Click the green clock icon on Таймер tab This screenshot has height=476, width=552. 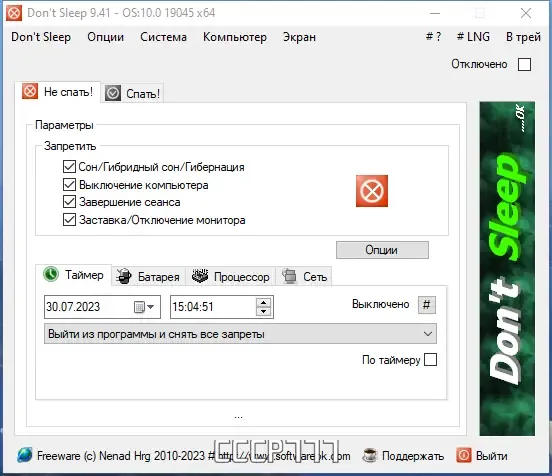point(51,274)
